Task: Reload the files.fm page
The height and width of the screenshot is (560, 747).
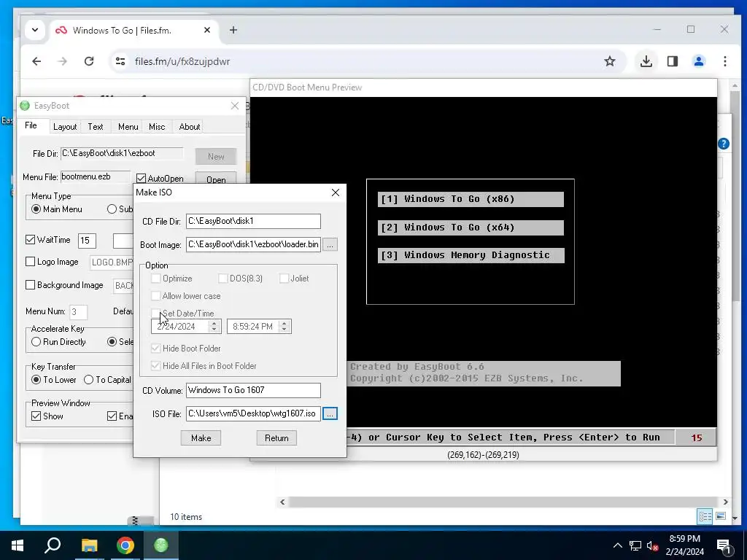Action: pyautogui.click(x=89, y=61)
